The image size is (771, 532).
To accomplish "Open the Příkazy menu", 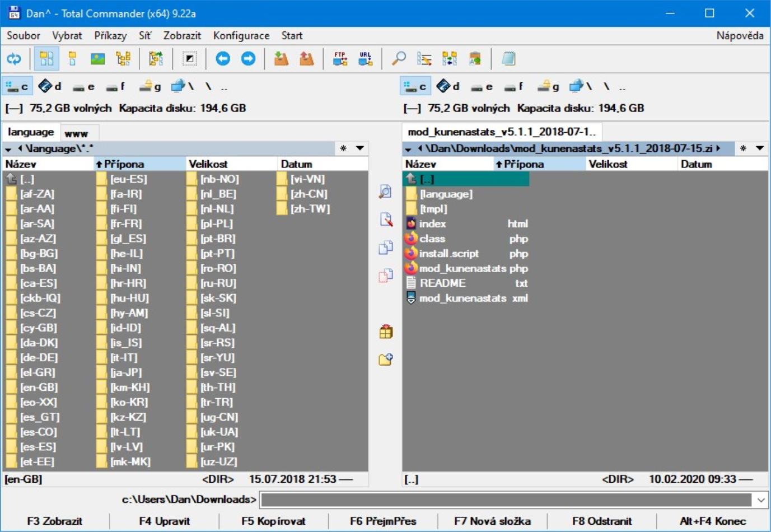I will point(110,35).
